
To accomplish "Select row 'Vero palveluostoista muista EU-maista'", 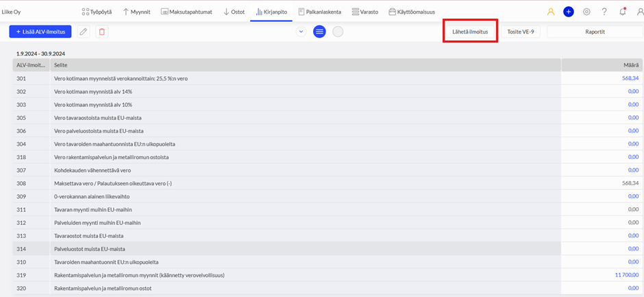I will coord(326,131).
